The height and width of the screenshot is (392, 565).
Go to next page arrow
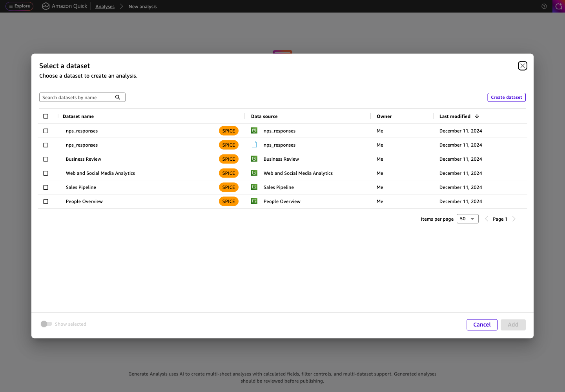click(x=514, y=219)
